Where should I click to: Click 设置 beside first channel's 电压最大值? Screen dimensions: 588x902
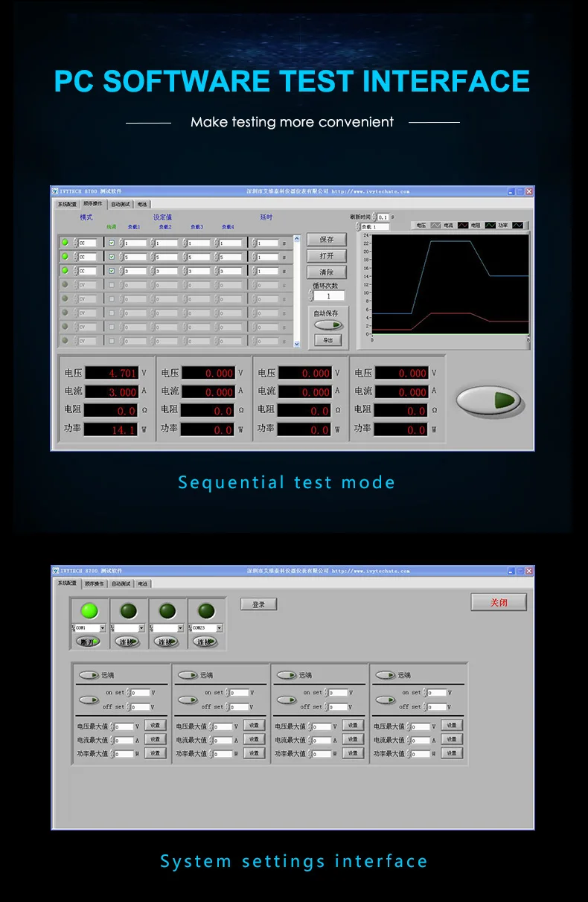155,726
